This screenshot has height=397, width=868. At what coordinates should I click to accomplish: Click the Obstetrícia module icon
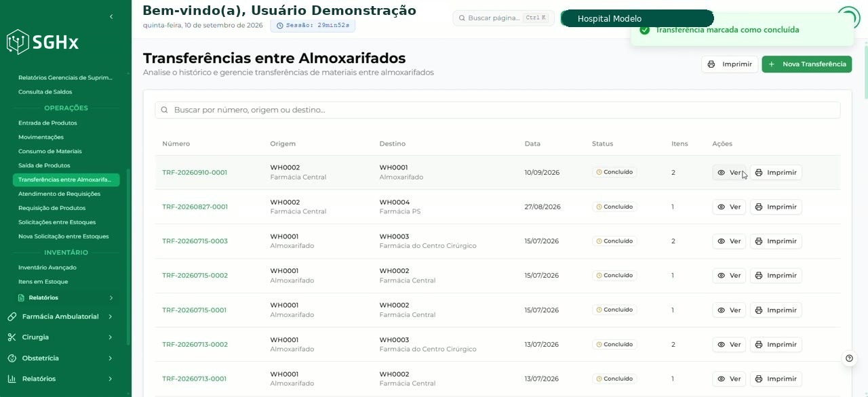click(12, 358)
